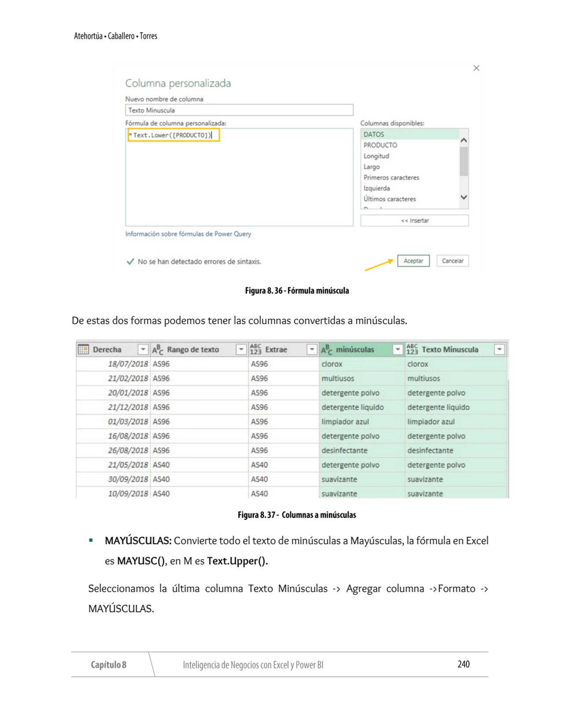The image size is (563, 728).
Task: Click limpiador azul cell in Texto Minuscula column
Action: click(x=456, y=422)
